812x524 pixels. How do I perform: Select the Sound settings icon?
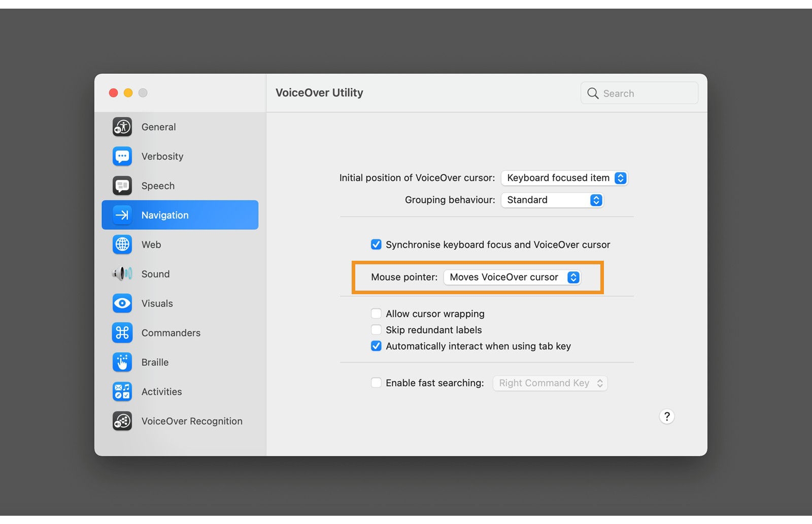(122, 274)
